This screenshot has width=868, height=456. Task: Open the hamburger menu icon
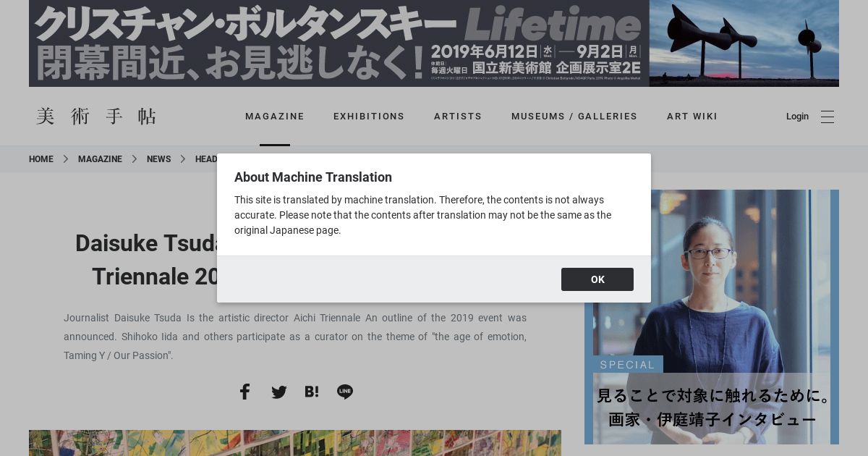827,117
